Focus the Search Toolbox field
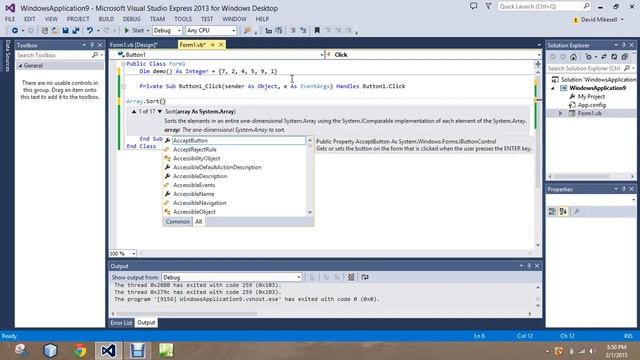Viewport: 640px width, 360px height. (x=59, y=55)
